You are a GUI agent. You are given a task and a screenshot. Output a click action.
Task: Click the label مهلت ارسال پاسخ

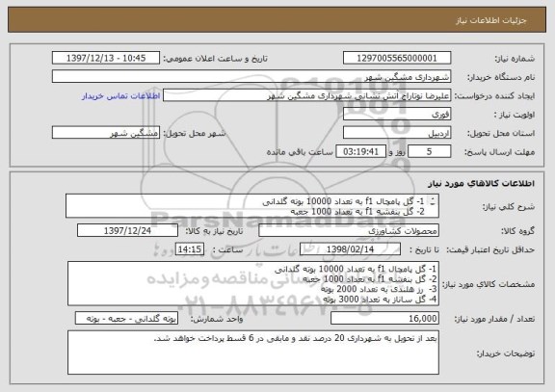point(499,152)
